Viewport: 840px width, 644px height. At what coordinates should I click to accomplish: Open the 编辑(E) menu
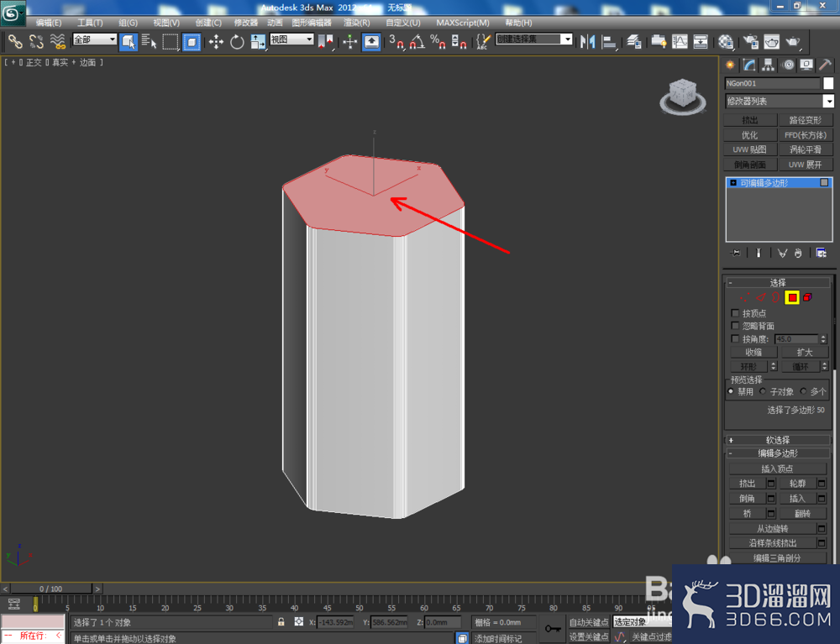coord(49,23)
